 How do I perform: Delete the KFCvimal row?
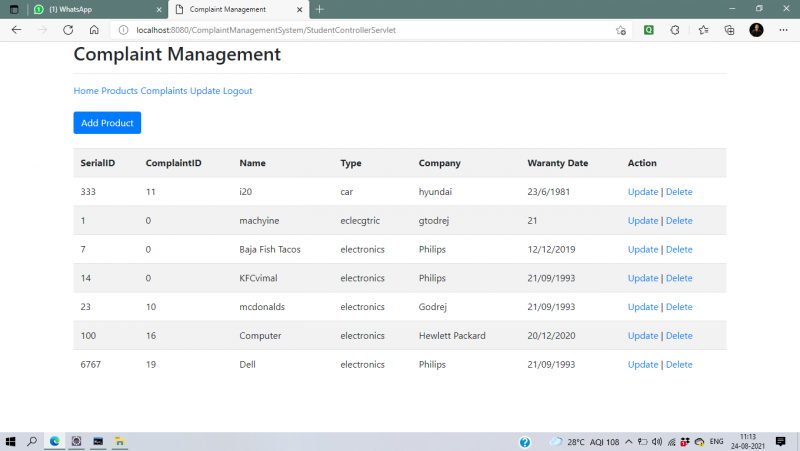click(679, 278)
